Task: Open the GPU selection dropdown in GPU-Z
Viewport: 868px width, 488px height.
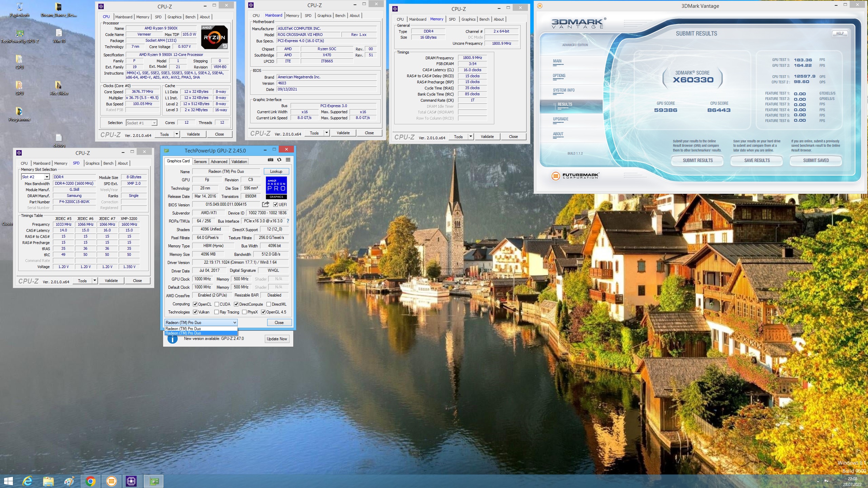Action: pyautogui.click(x=201, y=323)
